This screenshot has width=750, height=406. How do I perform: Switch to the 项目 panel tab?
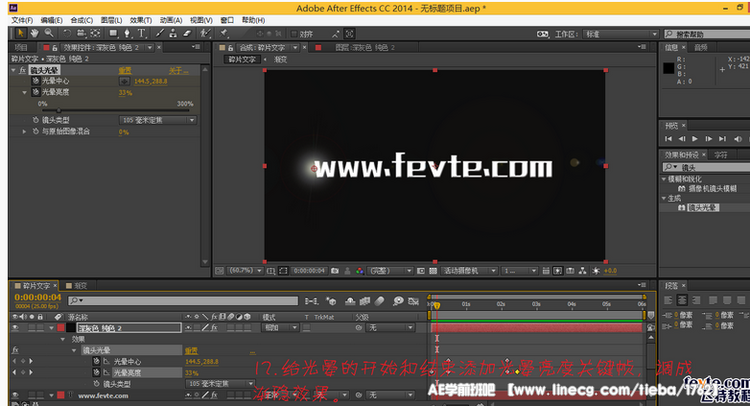coord(21,47)
